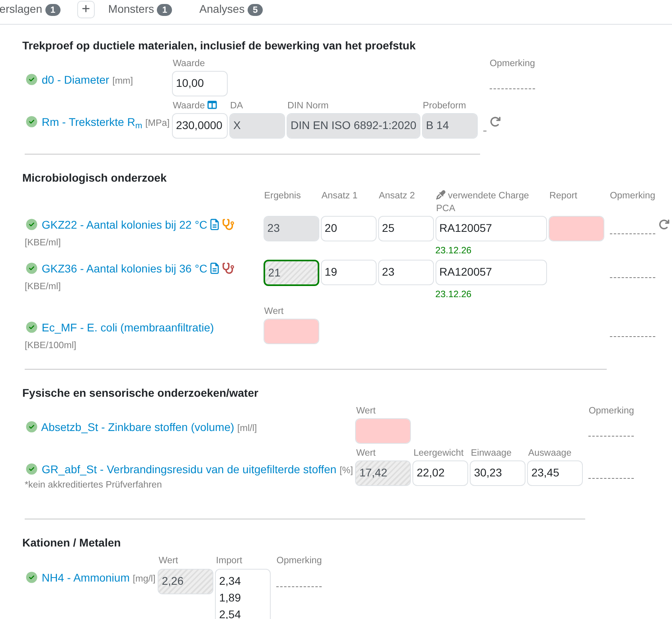
Task: Click orange stethoscope icon for GKZ22
Action: (x=228, y=225)
